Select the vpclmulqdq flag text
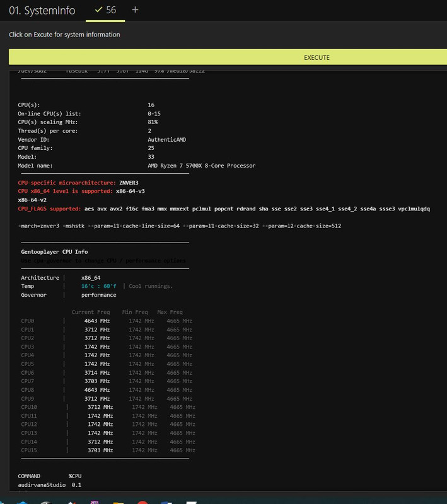The height and width of the screenshot is (504, 447). click(414, 209)
